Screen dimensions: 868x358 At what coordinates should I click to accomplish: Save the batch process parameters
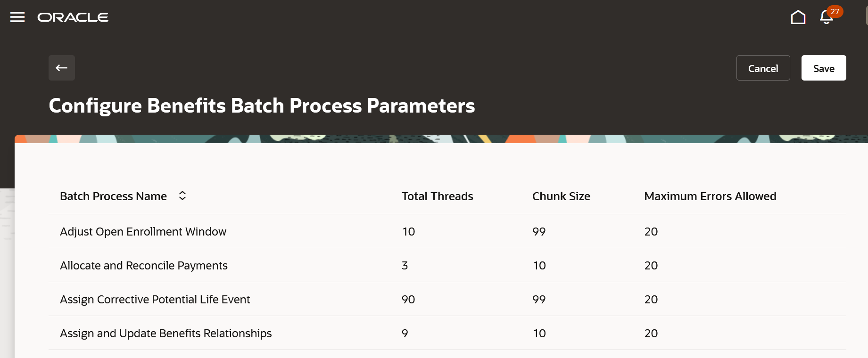[x=824, y=68]
